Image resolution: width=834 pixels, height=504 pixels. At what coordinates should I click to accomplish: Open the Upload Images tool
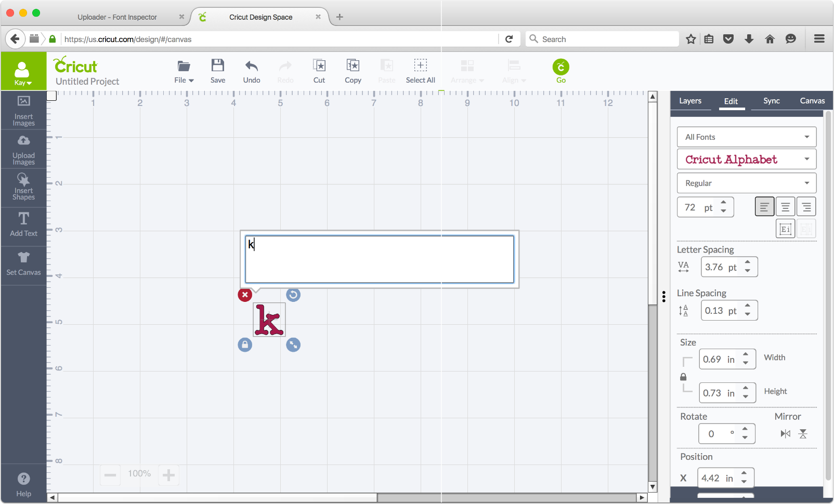[23, 150]
